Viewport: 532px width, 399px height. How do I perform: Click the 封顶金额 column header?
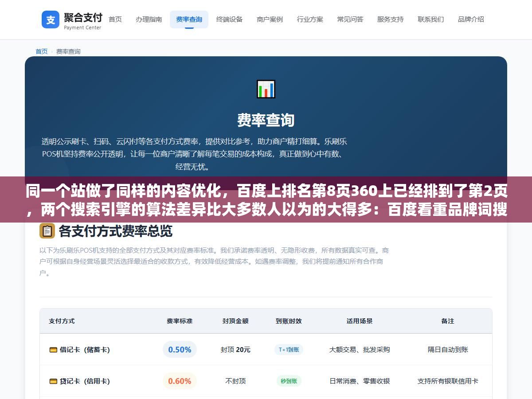point(235,321)
